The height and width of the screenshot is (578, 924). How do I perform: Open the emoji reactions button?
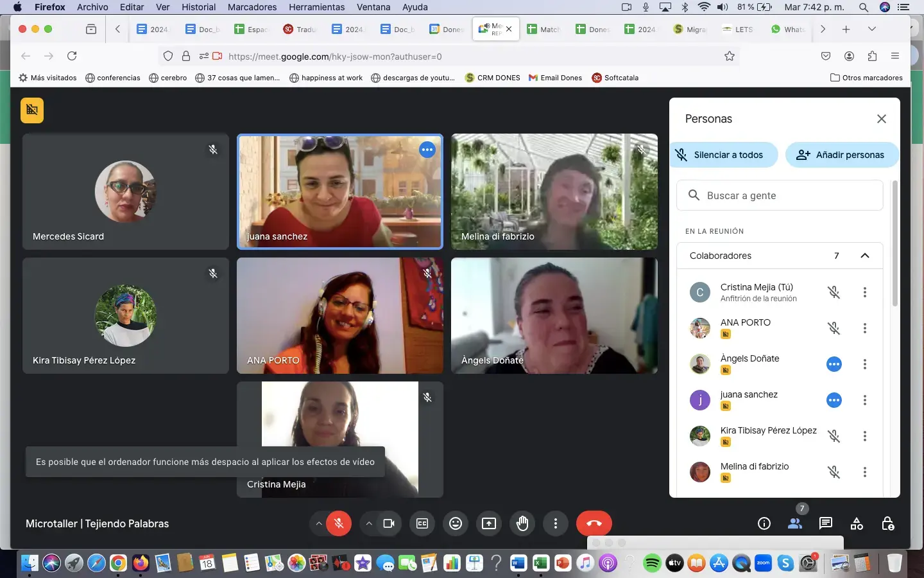coord(456,523)
